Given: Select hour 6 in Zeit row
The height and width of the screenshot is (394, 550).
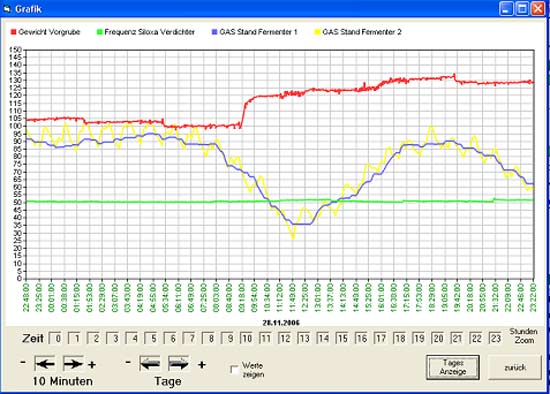Looking at the screenshot, I should tap(170, 339).
